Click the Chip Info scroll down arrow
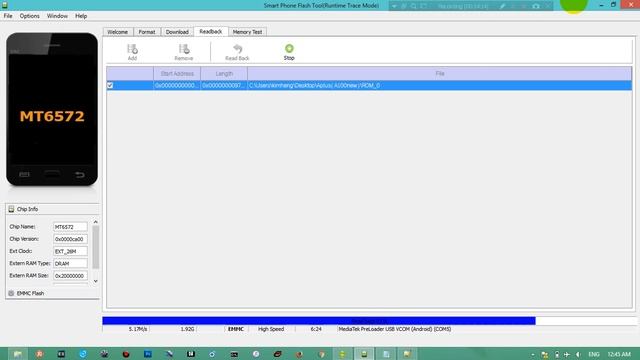Screen dimensions: 640x360 [96, 281]
